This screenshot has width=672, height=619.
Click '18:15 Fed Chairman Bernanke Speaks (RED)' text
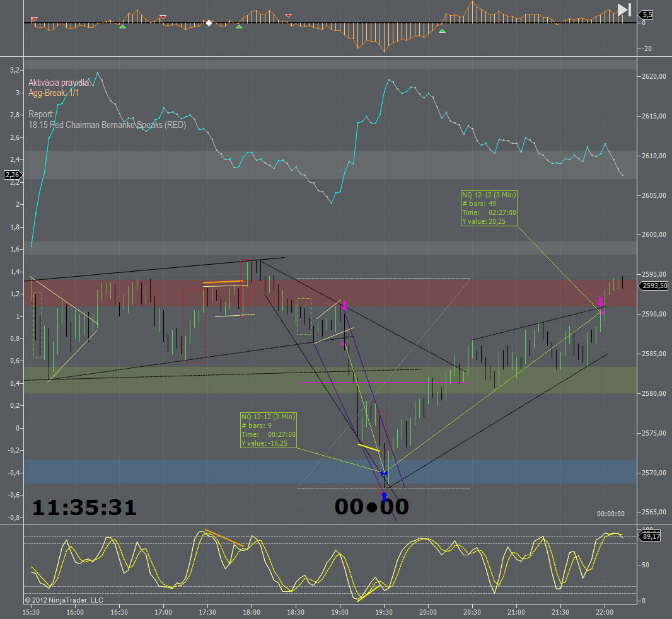click(x=107, y=125)
